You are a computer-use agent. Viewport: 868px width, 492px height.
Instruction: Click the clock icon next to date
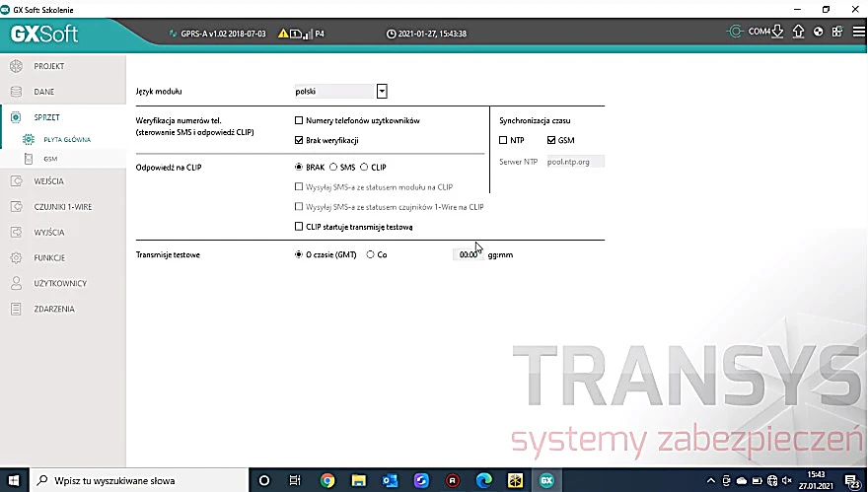[x=391, y=34]
